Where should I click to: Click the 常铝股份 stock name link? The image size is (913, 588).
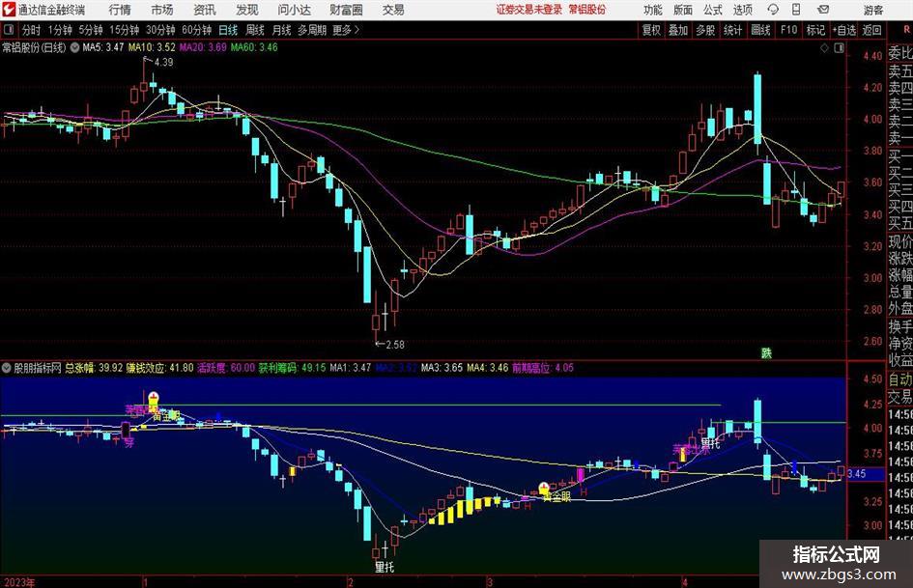(x=587, y=10)
